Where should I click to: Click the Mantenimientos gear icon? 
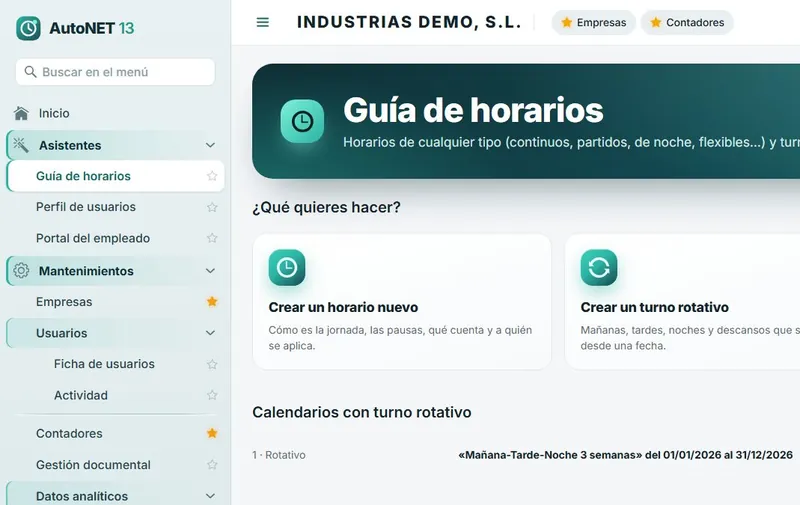coord(21,270)
